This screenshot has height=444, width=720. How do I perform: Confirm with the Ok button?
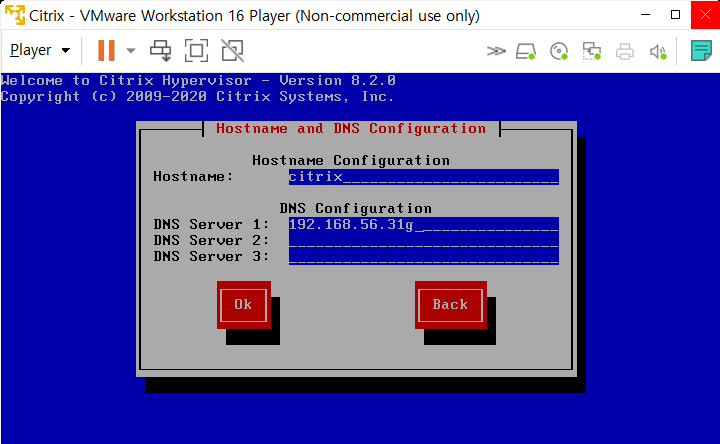pos(243,305)
